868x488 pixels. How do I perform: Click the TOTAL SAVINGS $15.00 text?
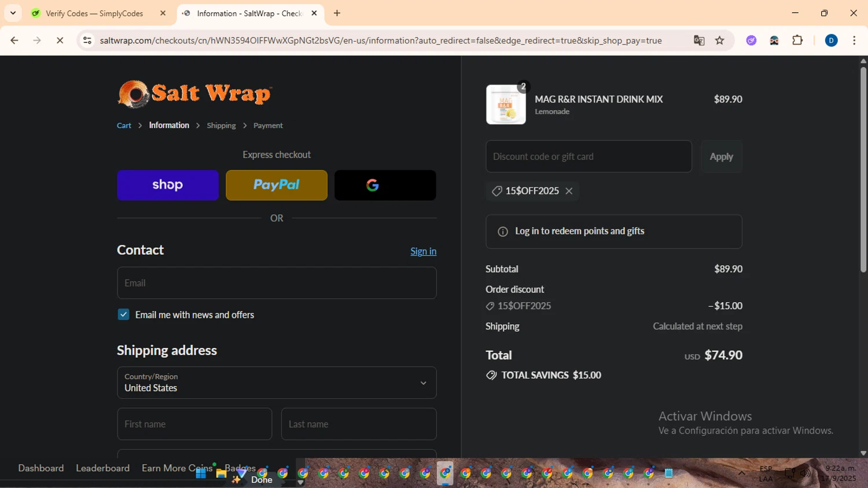point(551,375)
